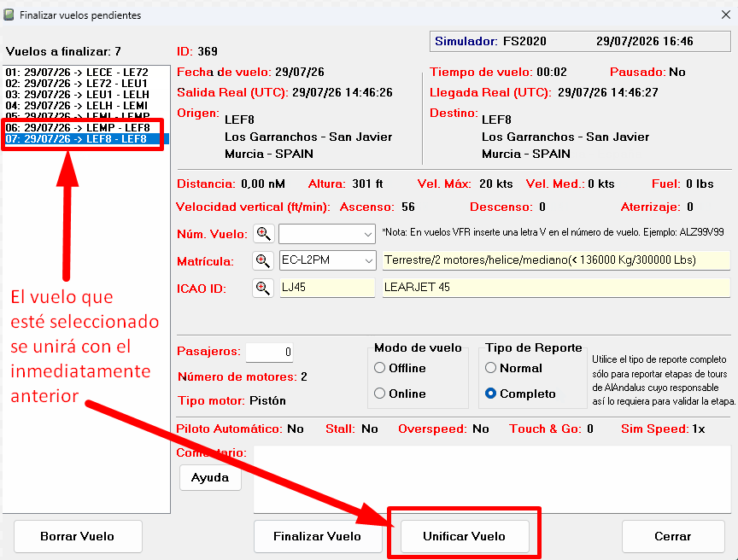
Task: Click the Altura 301 ft value
Action: point(367,184)
